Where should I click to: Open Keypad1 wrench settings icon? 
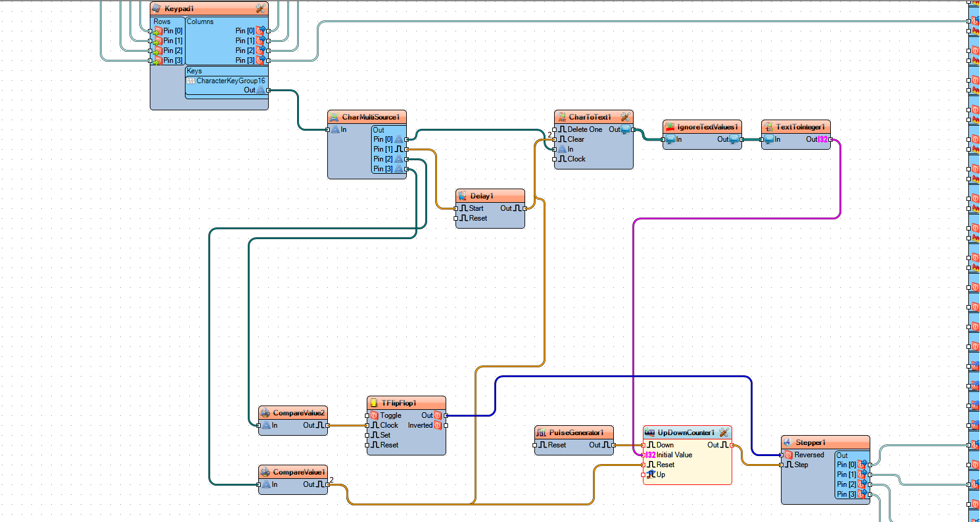261,9
